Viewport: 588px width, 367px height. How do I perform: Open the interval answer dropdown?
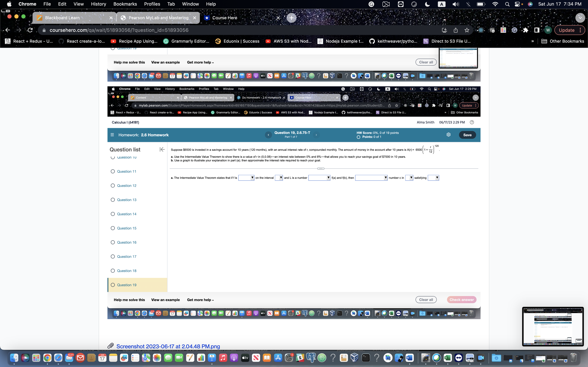pos(278,178)
